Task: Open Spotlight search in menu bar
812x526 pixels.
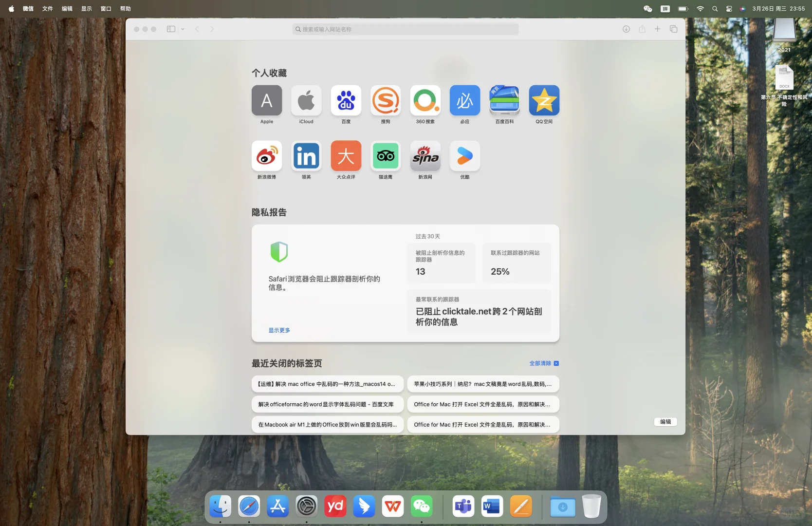Action: [x=715, y=9]
